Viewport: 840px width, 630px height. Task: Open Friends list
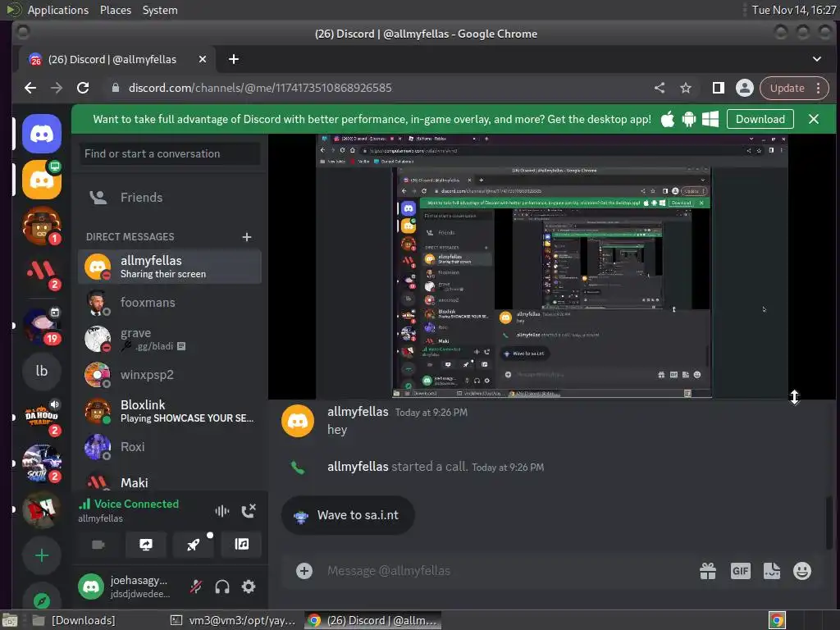coord(169,198)
